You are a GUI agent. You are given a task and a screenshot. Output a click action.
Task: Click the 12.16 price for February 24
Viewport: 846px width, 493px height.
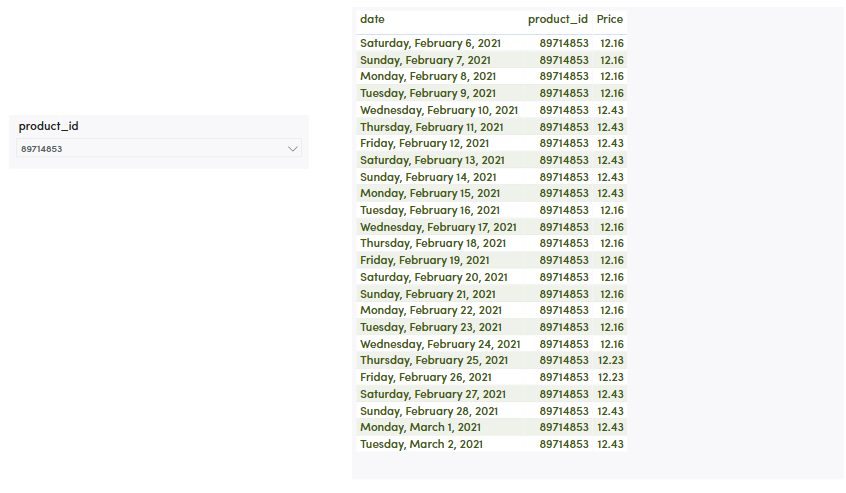pyautogui.click(x=612, y=344)
